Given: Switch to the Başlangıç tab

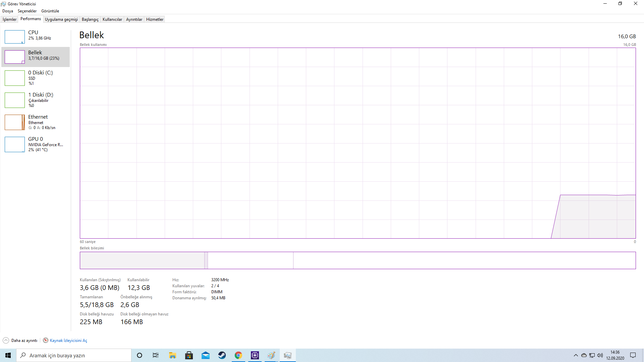Looking at the screenshot, I should [x=90, y=19].
